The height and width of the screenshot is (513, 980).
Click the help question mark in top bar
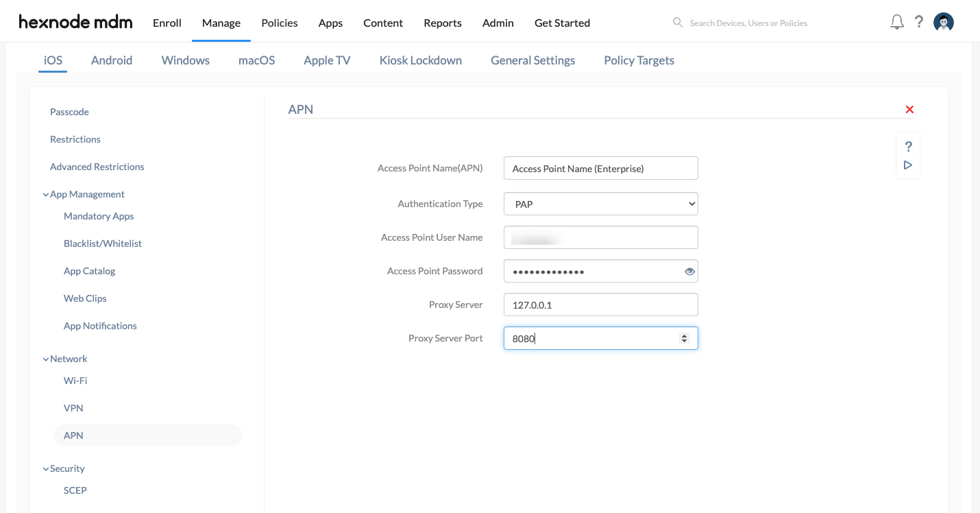pos(919,21)
